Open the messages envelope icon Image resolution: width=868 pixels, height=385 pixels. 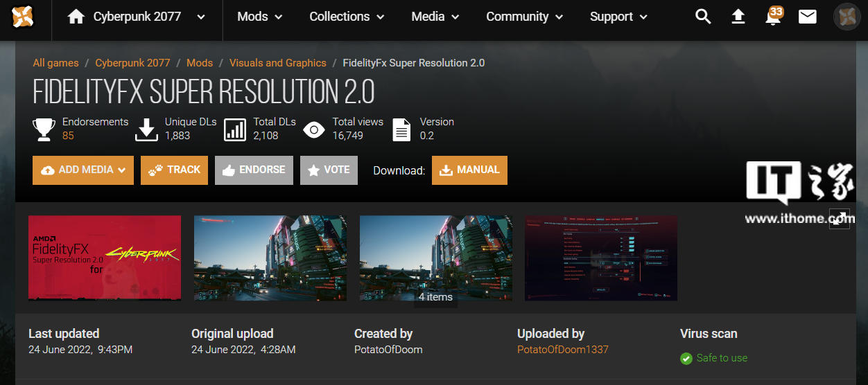(808, 17)
